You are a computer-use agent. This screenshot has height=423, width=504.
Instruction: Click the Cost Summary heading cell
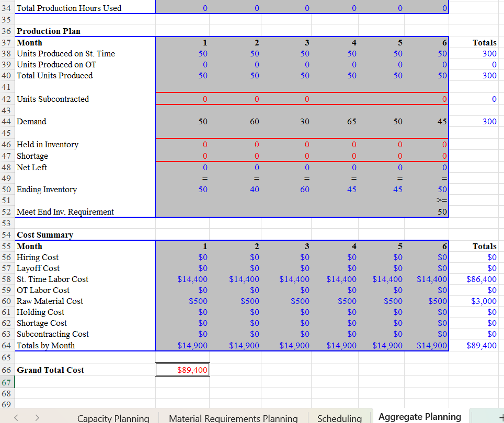tap(45, 235)
